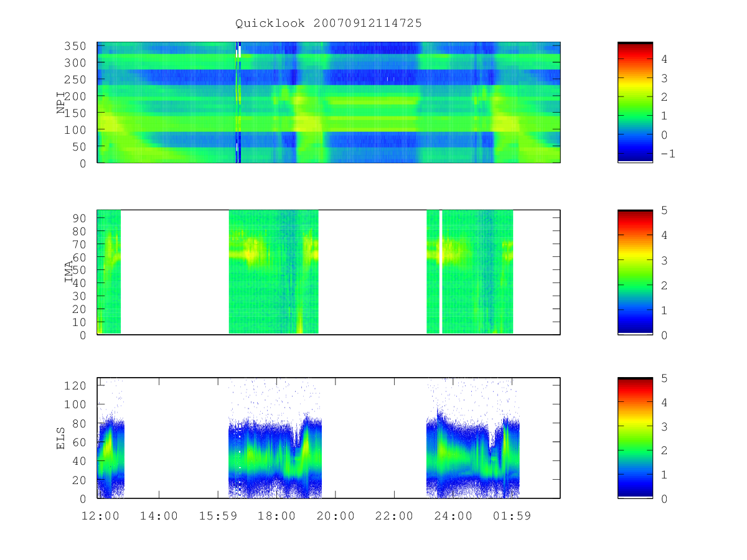Click the 18:00 time axis label
The image size is (747, 560).
276,516
